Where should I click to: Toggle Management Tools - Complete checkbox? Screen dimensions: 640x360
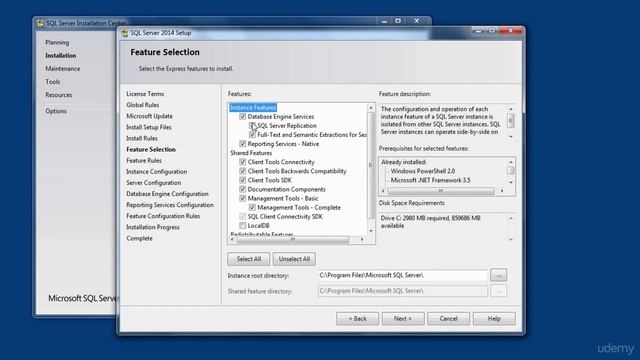pos(252,207)
